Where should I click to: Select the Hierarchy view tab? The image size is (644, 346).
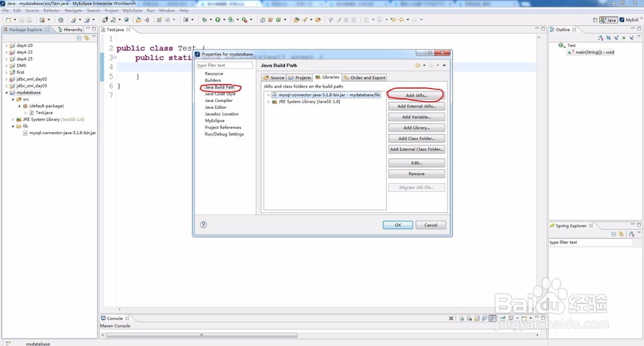coord(71,30)
